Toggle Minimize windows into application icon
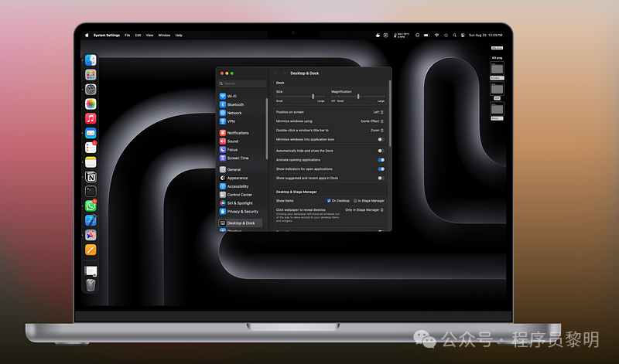Viewport: 619px width, 364px height. pyautogui.click(x=381, y=139)
